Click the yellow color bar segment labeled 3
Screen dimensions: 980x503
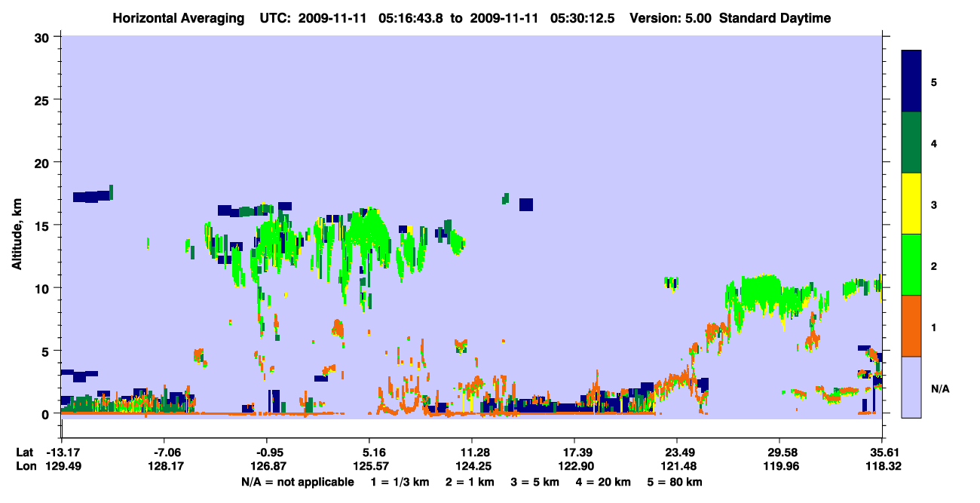click(911, 204)
